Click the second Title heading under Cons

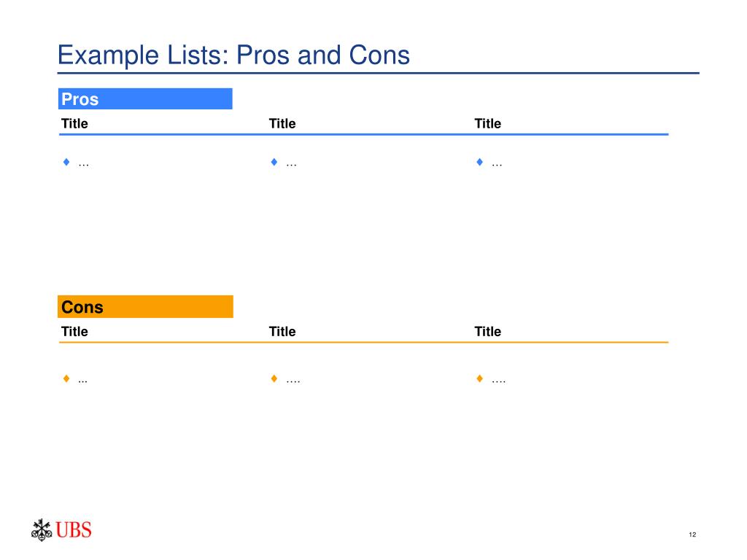click(282, 332)
